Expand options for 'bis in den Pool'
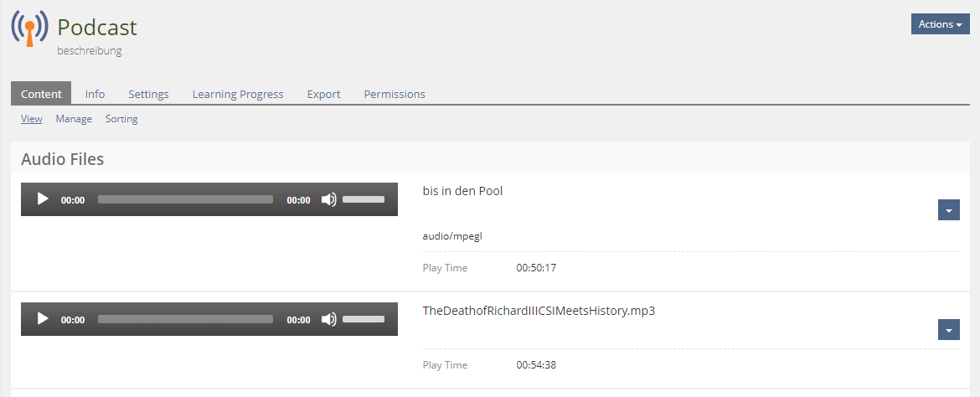Screen dimensions: 980x397 point(948,210)
